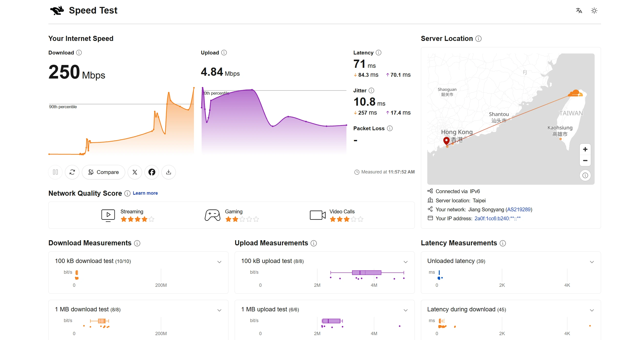Open Network Quality Score info icon

127,193
